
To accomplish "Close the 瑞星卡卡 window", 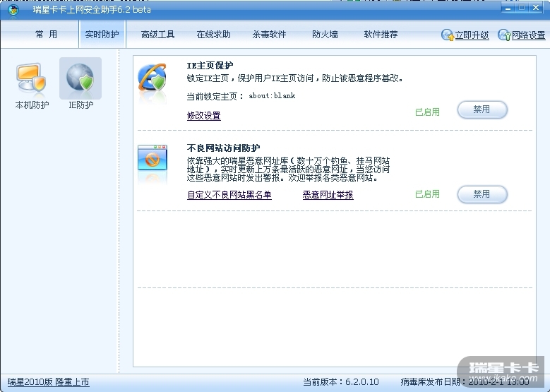I will coord(536,8).
